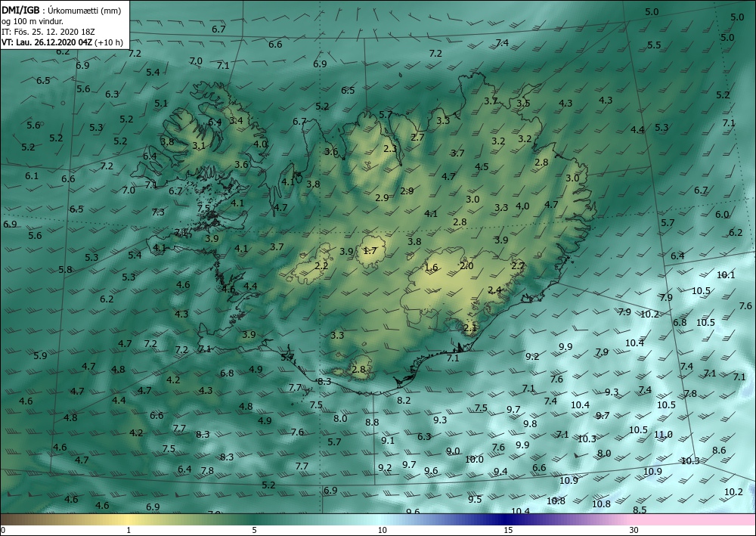This screenshot has height=536, width=756.
Task: Click the '30' label on the color scale
Action: point(634,531)
